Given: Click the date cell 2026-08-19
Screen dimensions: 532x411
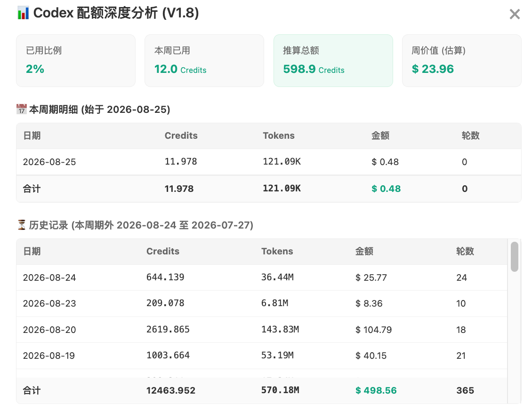Looking at the screenshot, I should [49, 356].
